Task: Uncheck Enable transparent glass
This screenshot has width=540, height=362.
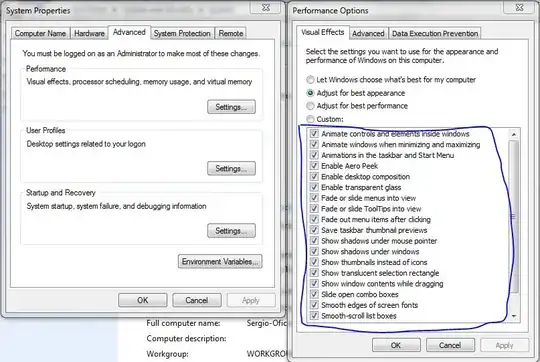Action: (x=314, y=187)
